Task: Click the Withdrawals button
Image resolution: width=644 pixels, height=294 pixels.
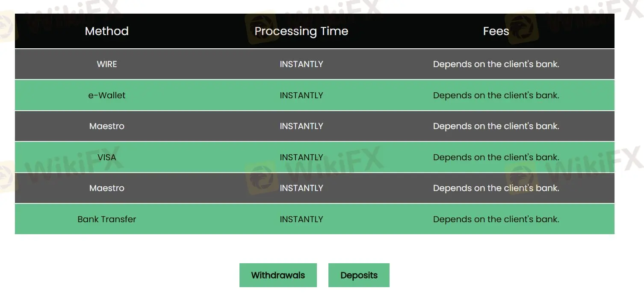Action: (x=278, y=275)
